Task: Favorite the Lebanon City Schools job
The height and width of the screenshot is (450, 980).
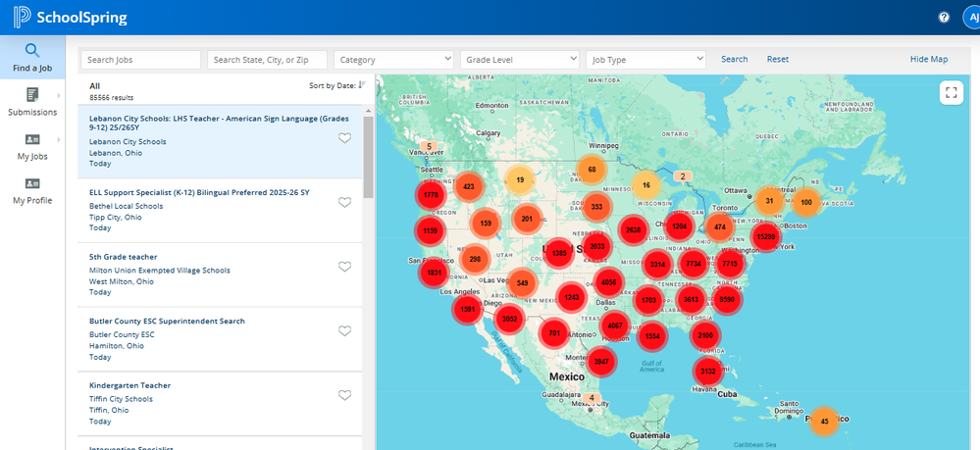Action: tap(344, 138)
